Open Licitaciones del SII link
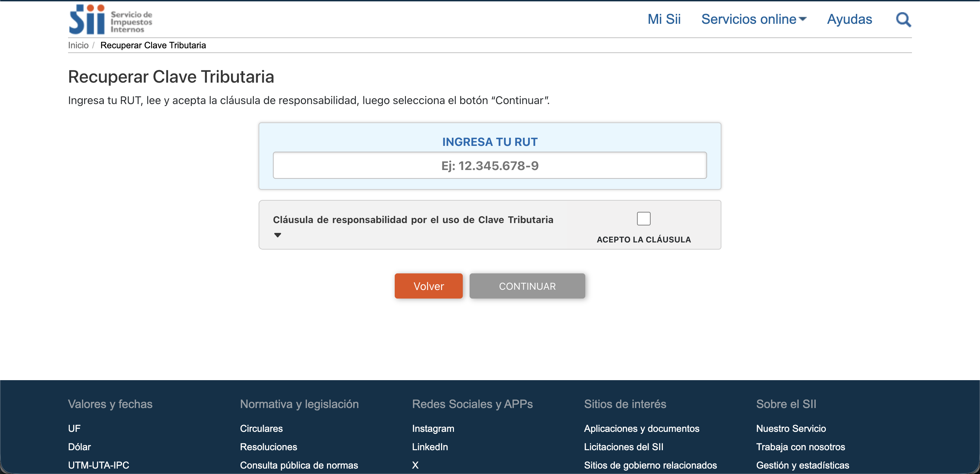 tap(623, 447)
